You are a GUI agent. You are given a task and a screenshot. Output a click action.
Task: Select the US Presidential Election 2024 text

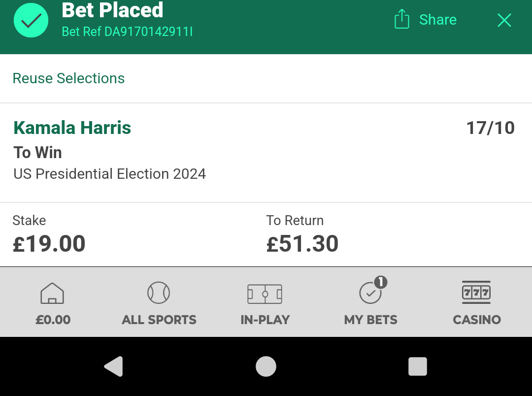point(109,174)
